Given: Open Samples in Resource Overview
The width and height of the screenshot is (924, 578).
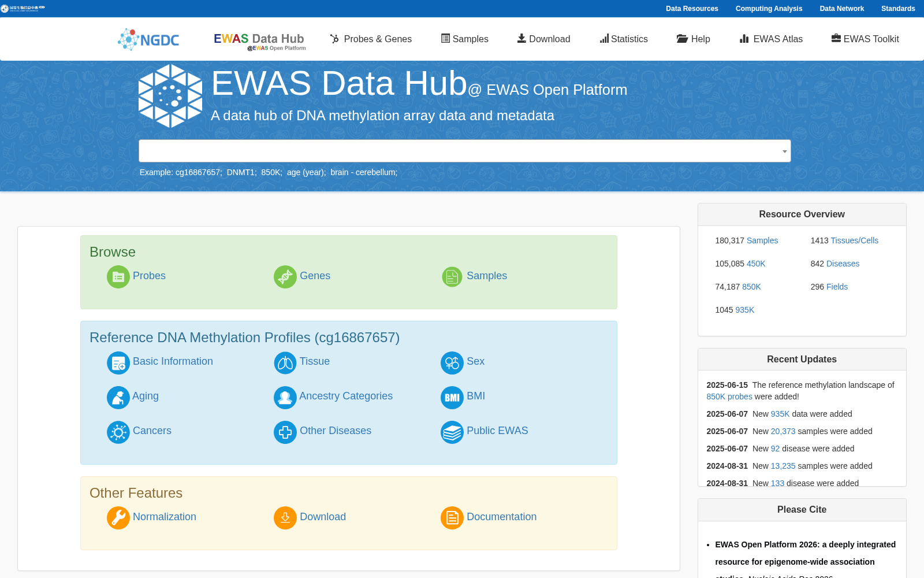Looking at the screenshot, I should (x=762, y=240).
